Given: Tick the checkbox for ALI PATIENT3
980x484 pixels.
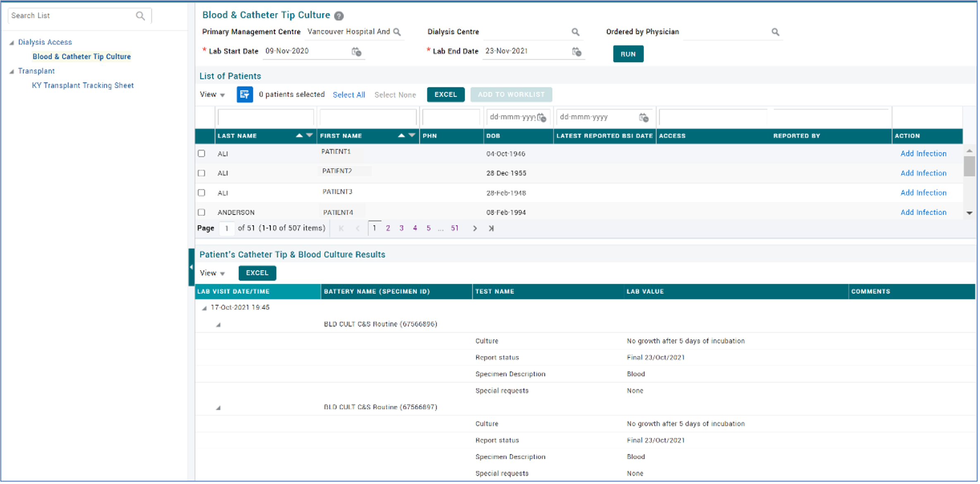Looking at the screenshot, I should click(202, 193).
